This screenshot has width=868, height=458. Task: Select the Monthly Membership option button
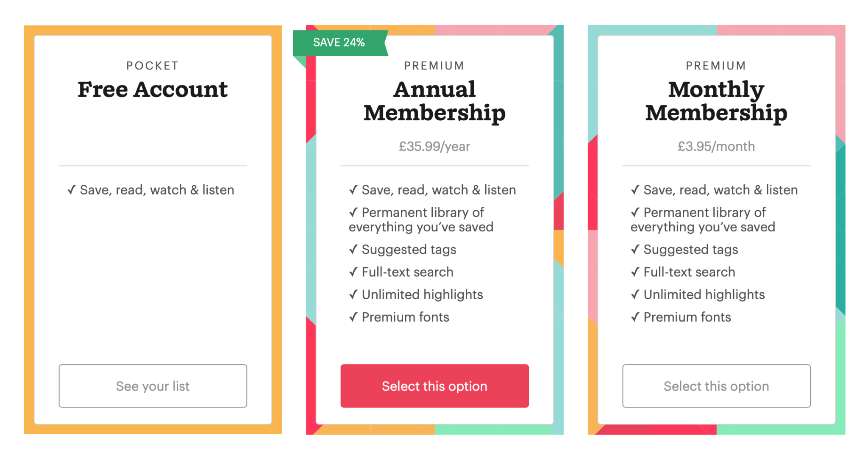pos(716,386)
